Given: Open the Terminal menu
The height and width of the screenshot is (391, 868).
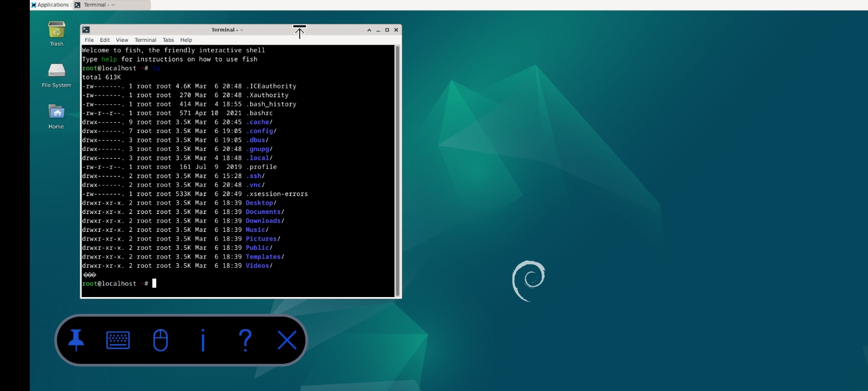Looking at the screenshot, I should pyautogui.click(x=145, y=40).
